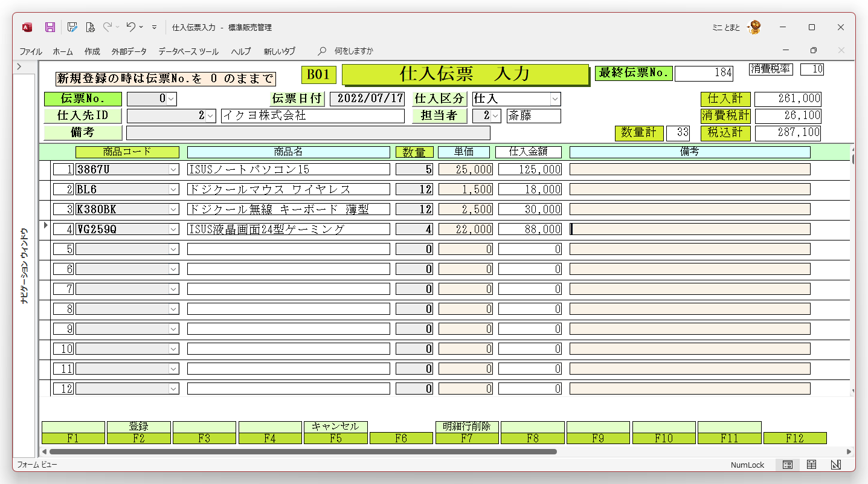Open product code dropdown for 3867U

click(174, 170)
